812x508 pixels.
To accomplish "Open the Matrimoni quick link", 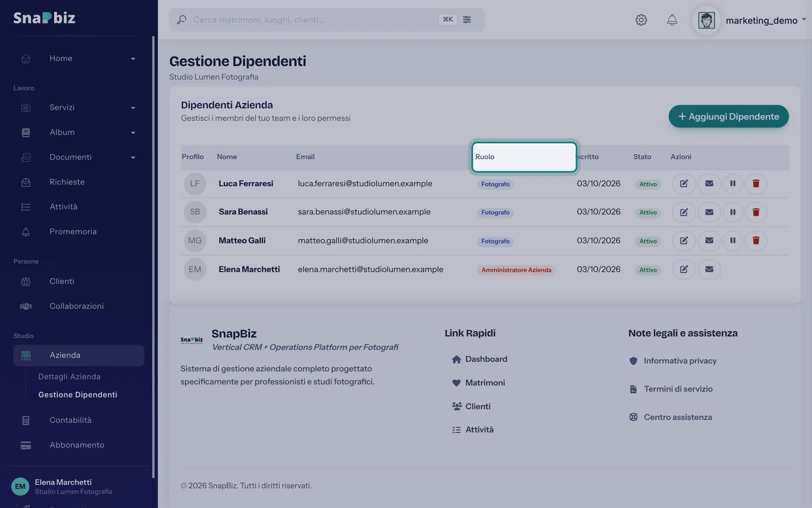I will click(479, 383).
